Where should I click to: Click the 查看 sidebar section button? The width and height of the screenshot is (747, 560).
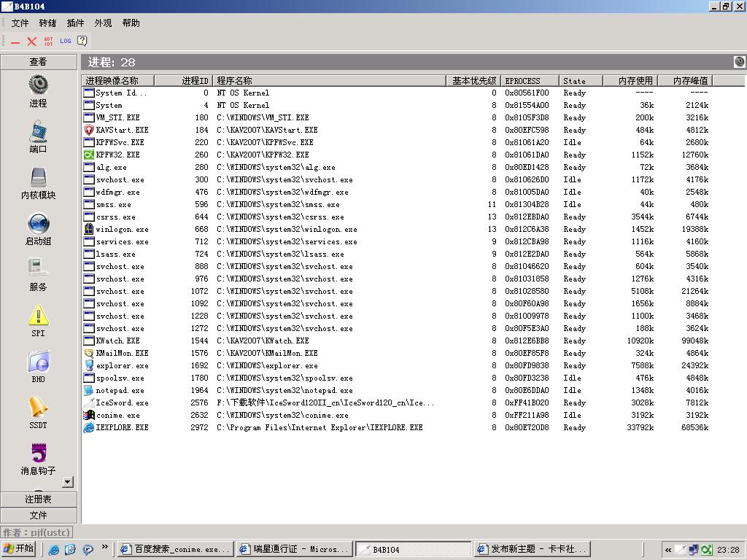[39, 62]
